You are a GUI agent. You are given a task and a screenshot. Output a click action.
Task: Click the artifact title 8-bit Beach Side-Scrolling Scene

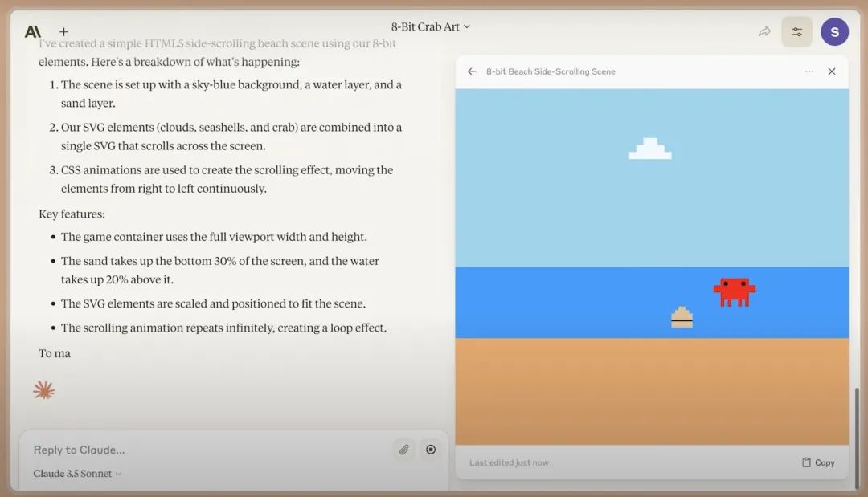pos(551,71)
